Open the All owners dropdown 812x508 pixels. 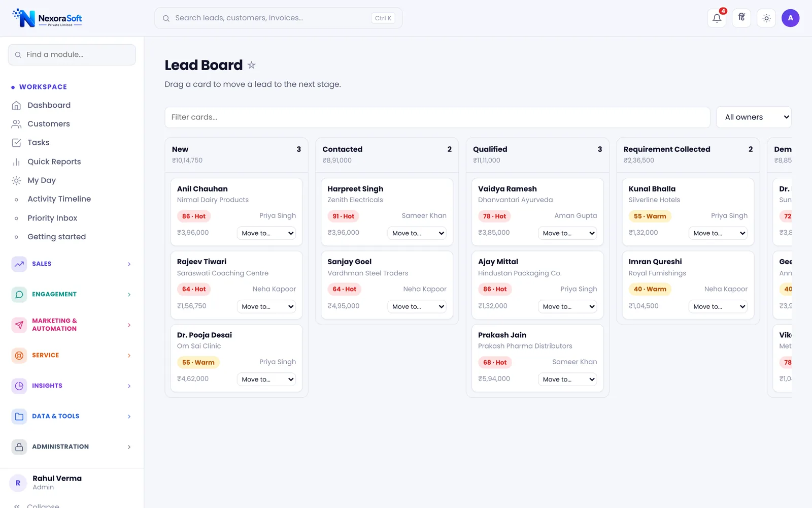coord(754,117)
